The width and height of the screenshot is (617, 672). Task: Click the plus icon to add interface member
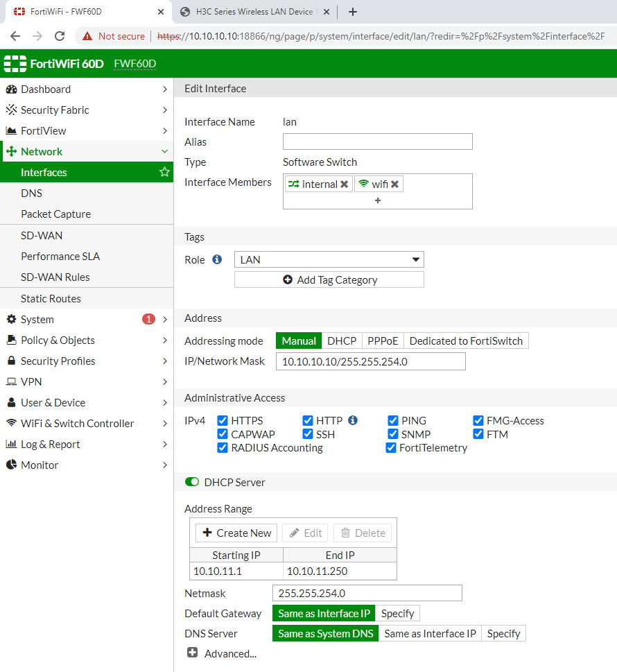click(x=378, y=200)
